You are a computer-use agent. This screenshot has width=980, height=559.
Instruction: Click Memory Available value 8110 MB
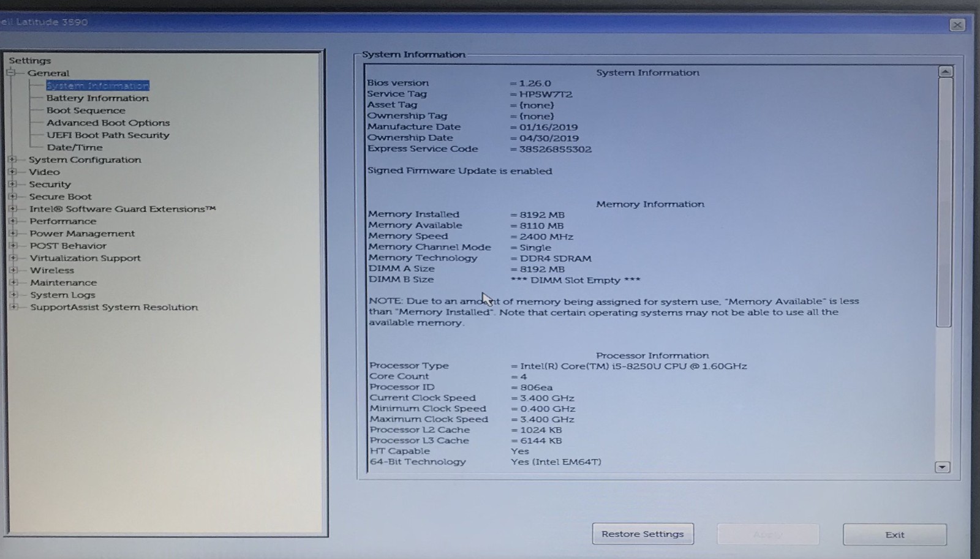(x=541, y=226)
